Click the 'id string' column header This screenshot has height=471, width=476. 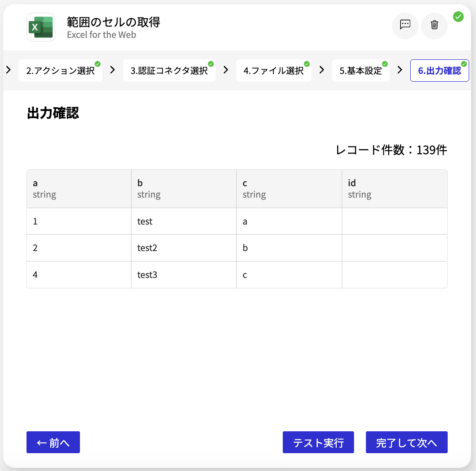(x=394, y=188)
